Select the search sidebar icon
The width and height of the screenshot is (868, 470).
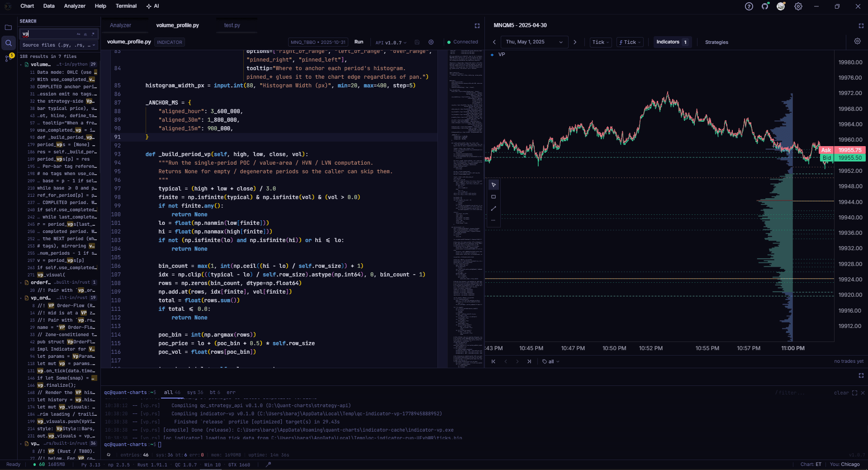8,43
